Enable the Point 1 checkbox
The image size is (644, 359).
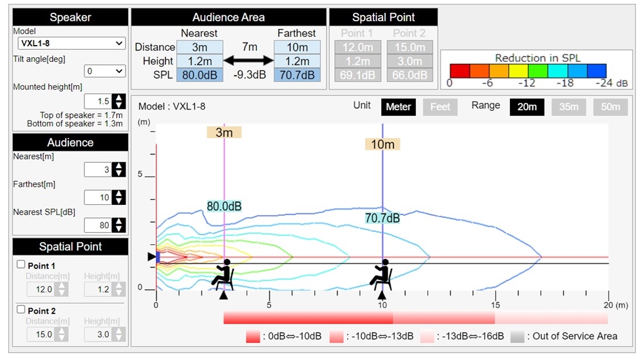(x=21, y=264)
